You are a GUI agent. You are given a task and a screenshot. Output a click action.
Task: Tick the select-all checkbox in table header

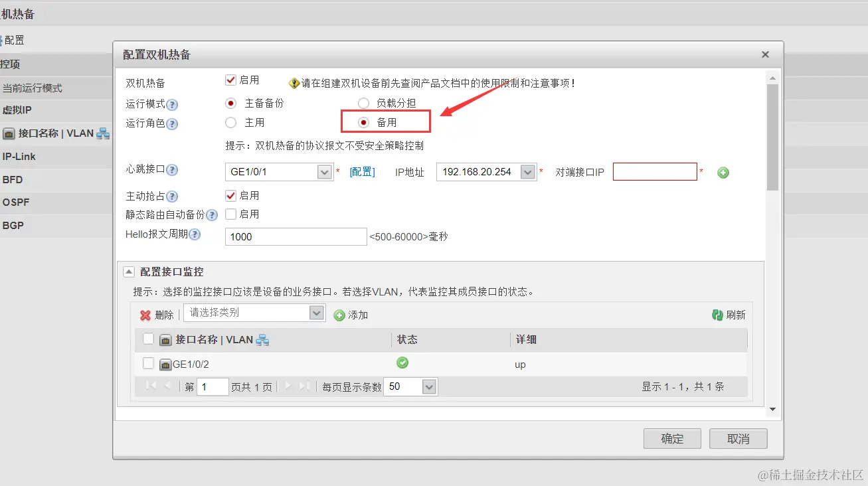click(x=149, y=339)
